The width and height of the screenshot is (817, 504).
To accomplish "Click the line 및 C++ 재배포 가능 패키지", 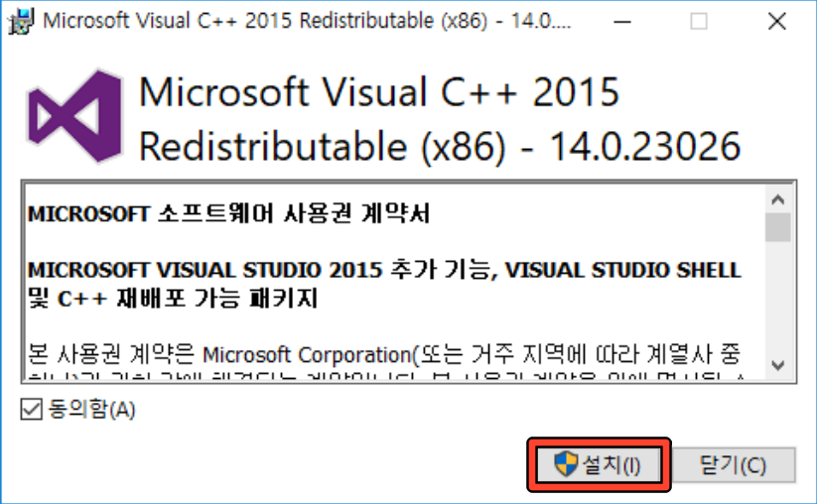I will pos(173,299).
